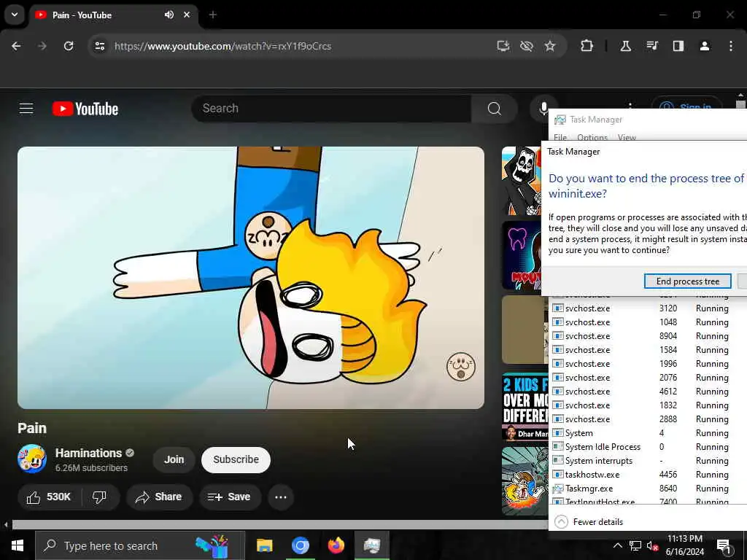Open Task Manager View menu
Screen dimensions: 747x560
tap(627, 138)
